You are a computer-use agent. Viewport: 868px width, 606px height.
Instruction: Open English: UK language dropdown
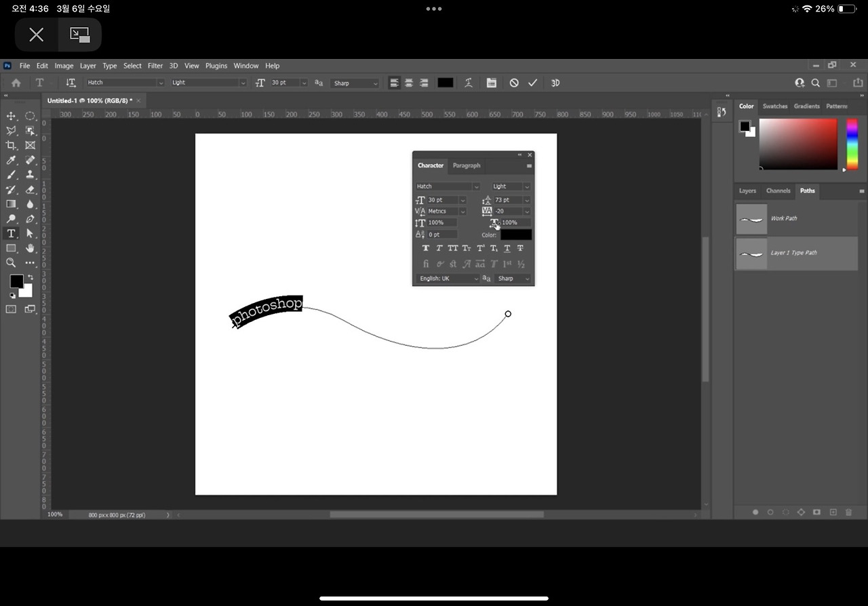[448, 279]
